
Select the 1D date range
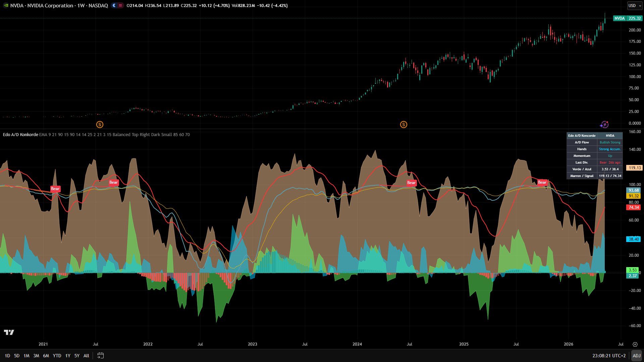[7, 356]
